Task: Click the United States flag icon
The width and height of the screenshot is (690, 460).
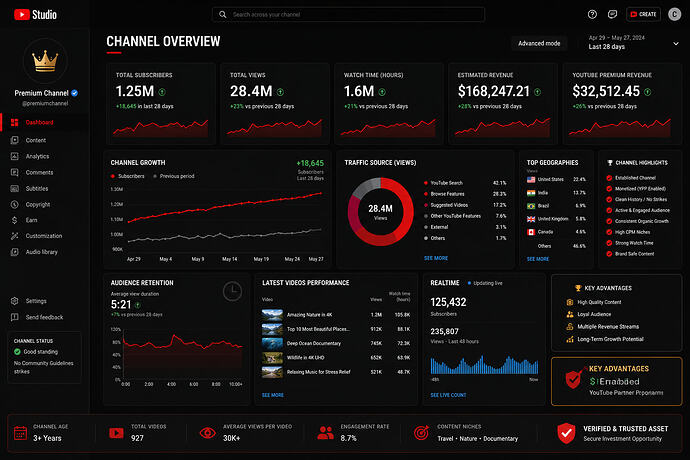Action: 531,180
